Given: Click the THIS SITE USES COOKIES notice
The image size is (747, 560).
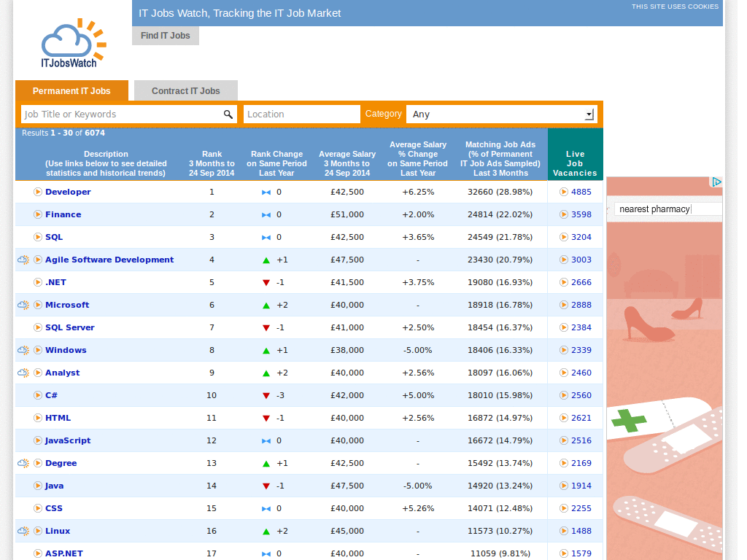Looking at the screenshot, I should 675,7.
